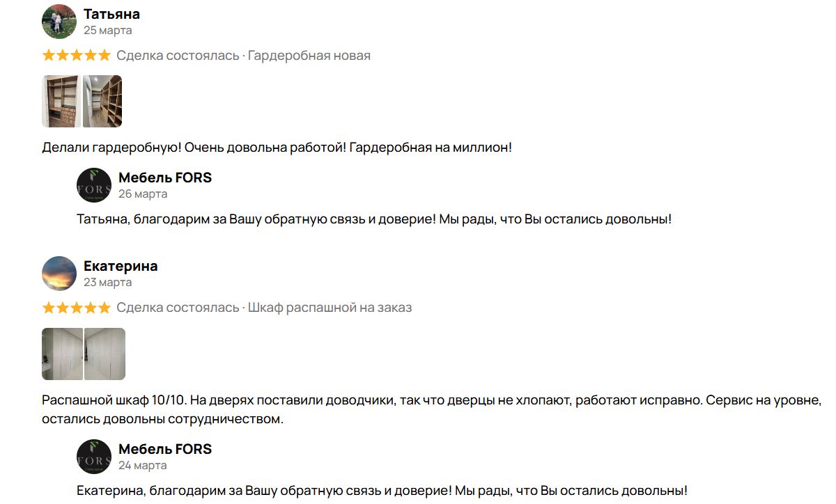This screenshot has height=504, width=836.
Task: Open the Шкаф распашной на заказ listing
Action: pos(330,308)
